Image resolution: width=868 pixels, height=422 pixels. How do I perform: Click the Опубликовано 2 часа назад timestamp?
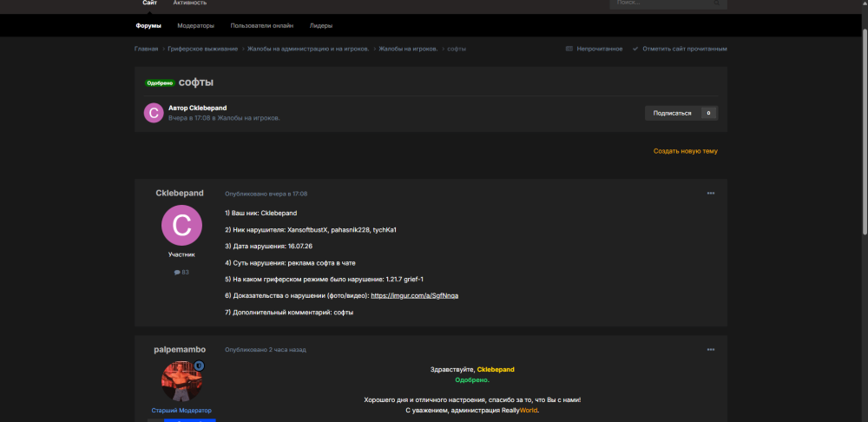(266, 349)
